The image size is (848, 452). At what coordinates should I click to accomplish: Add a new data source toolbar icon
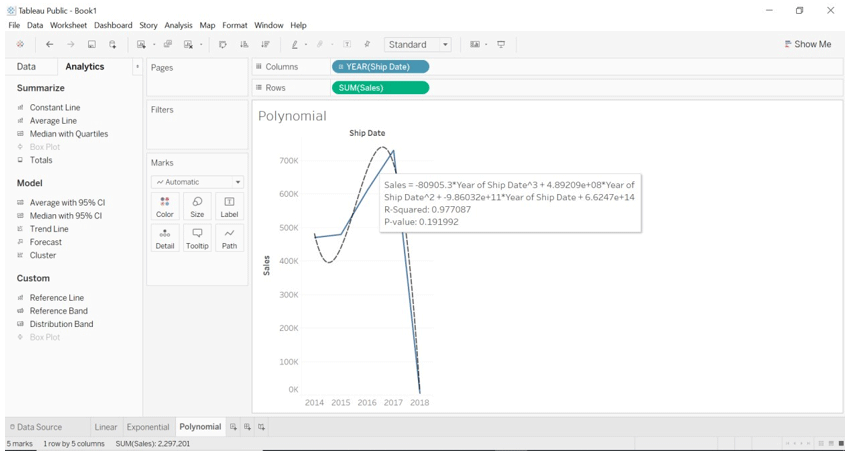tap(112, 44)
